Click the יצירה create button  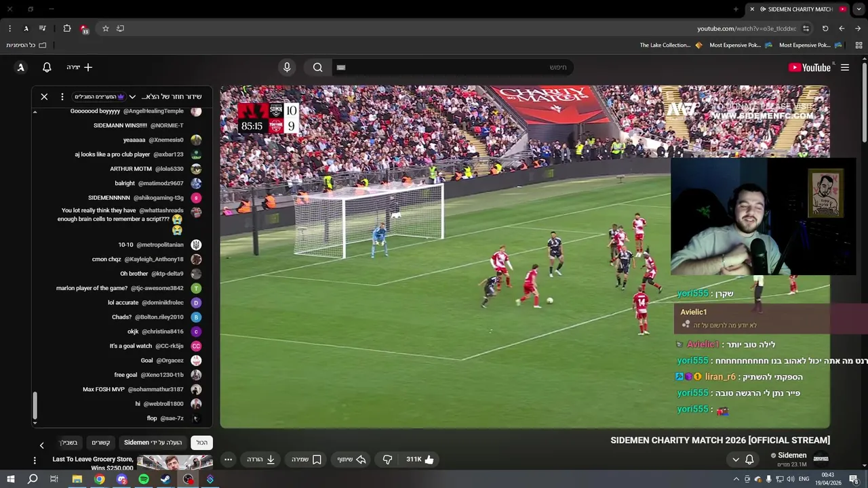pyautogui.click(x=79, y=67)
